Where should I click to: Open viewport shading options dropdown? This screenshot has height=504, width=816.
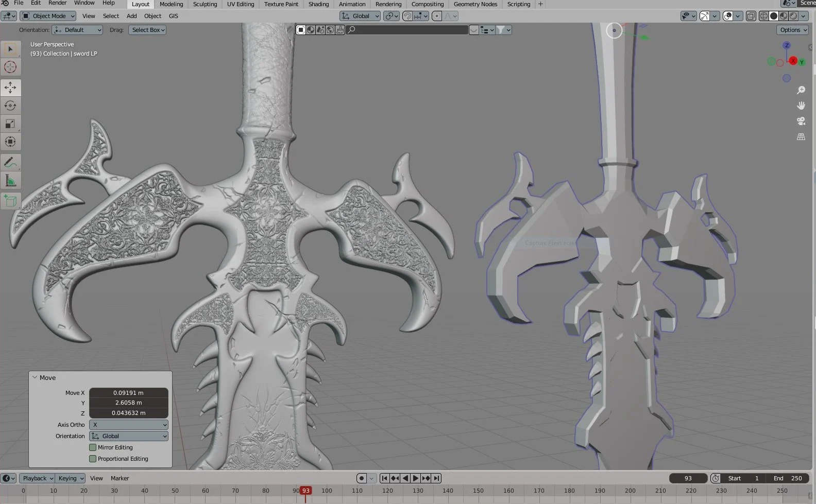click(x=804, y=16)
